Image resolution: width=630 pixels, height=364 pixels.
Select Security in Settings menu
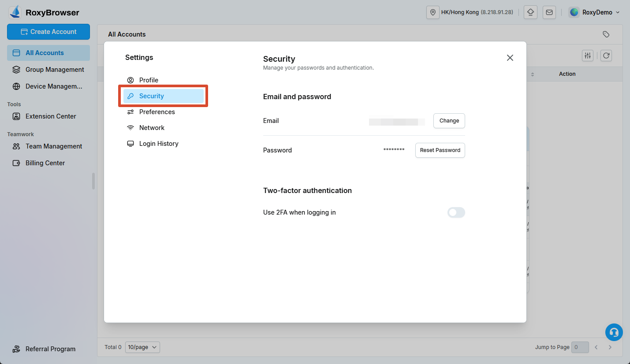[164, 96]
